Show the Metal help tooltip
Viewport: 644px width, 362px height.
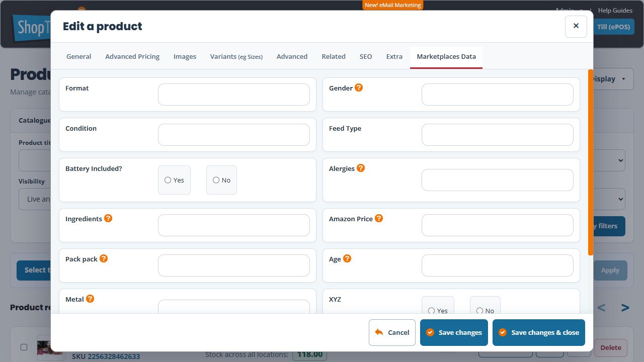point(90,299)
